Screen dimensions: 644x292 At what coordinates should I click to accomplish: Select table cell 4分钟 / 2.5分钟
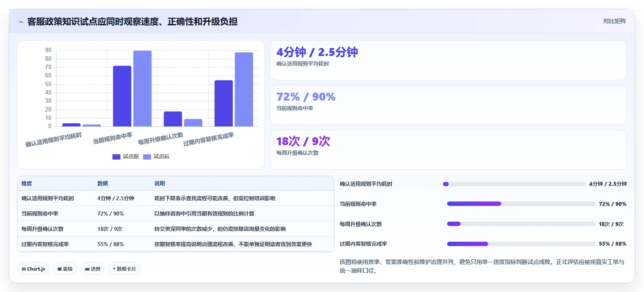(x=116, y=198)
